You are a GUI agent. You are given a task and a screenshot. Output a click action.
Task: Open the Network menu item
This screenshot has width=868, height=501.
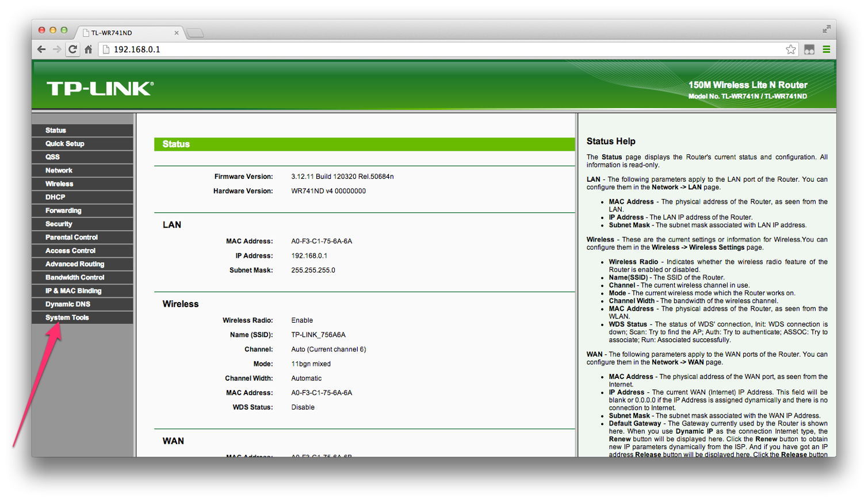59,171
